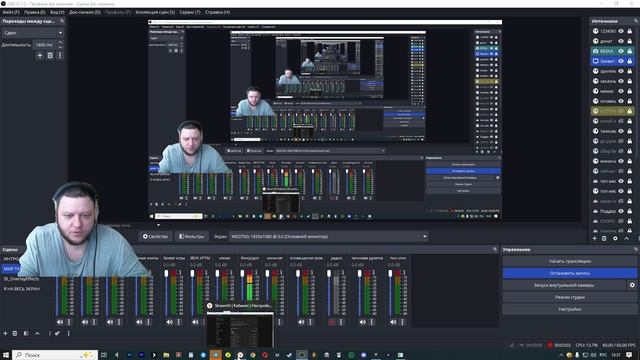This screenshot has height=360, width=640.
Task: Open Настройки in the Controls panel
Action: click(570, 309)
